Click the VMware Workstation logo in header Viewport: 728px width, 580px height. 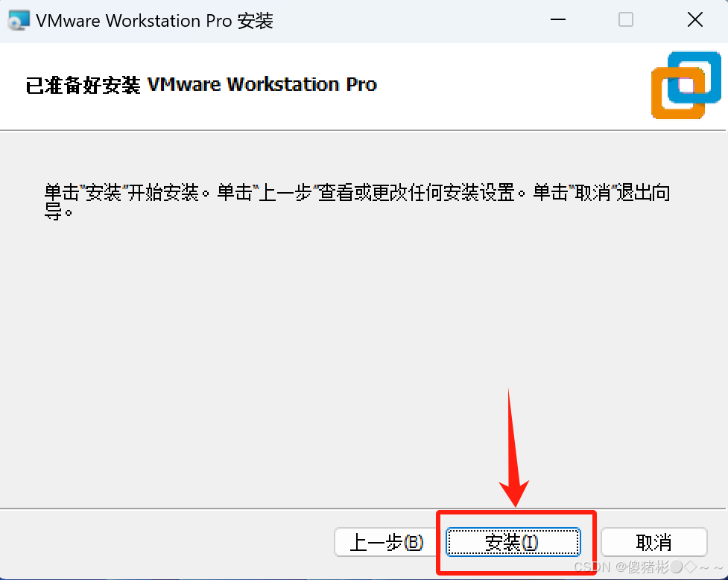pos(686,85)
